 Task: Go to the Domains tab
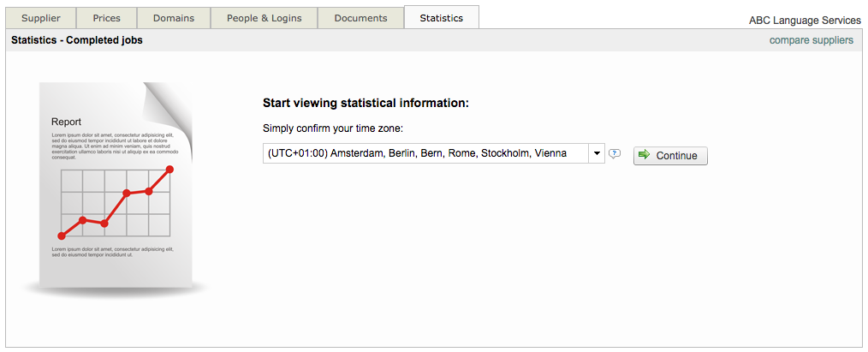pyautogui.click(x=174, y=18)
